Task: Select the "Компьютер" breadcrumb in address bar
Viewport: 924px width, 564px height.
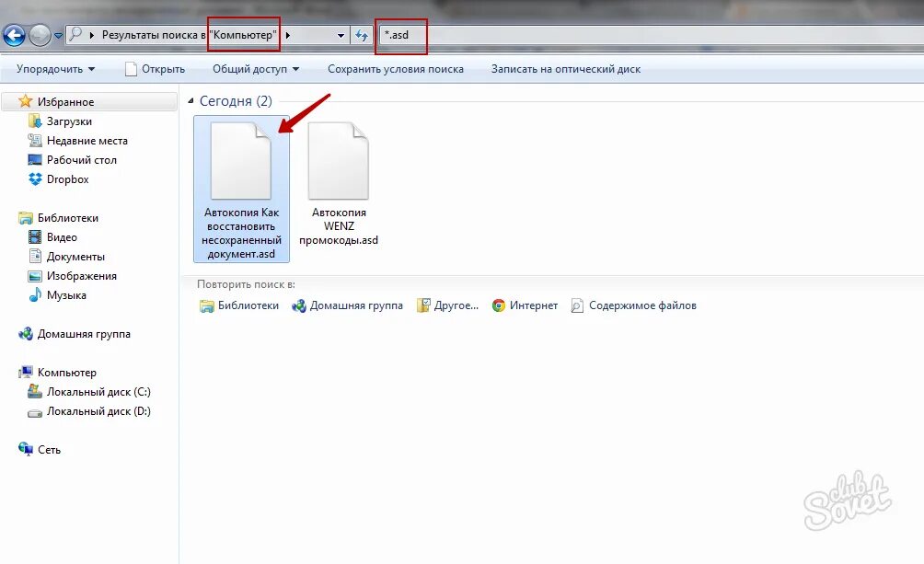Action: tap(243, 35)
